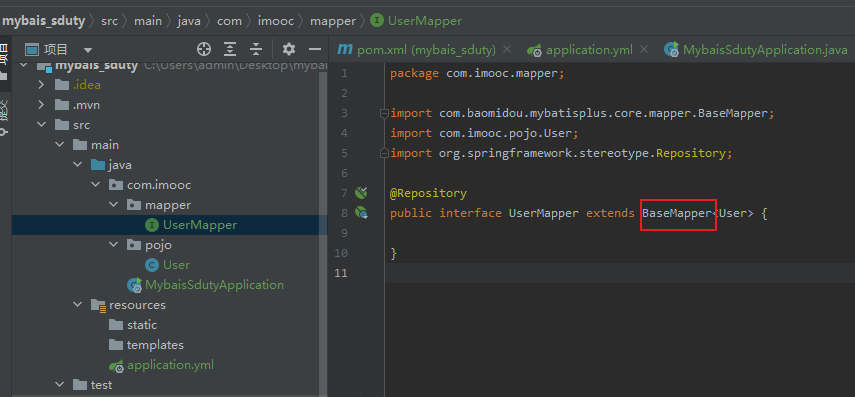Expand the .mvn folder

pos(41,105)
